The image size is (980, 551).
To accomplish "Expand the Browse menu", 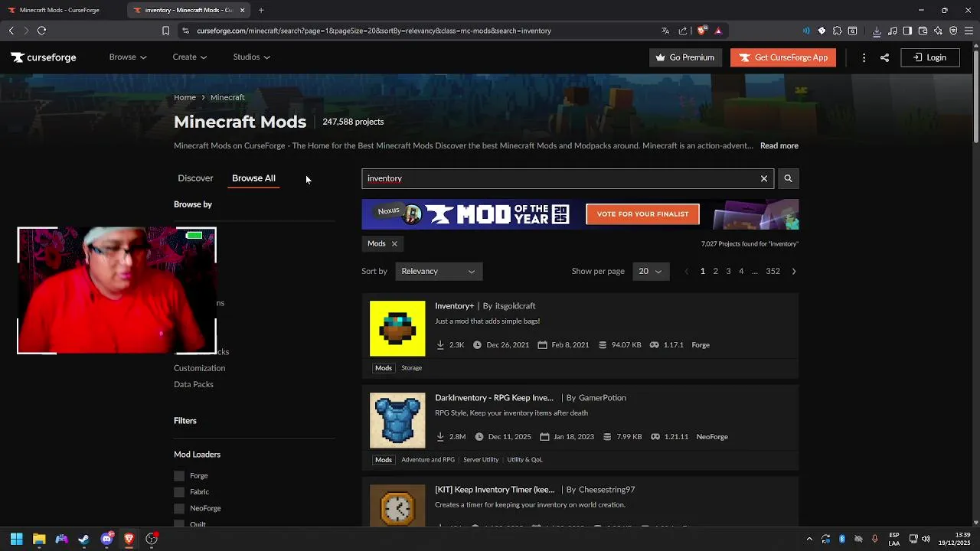I will pyautogui.click(x=127, y=57).
